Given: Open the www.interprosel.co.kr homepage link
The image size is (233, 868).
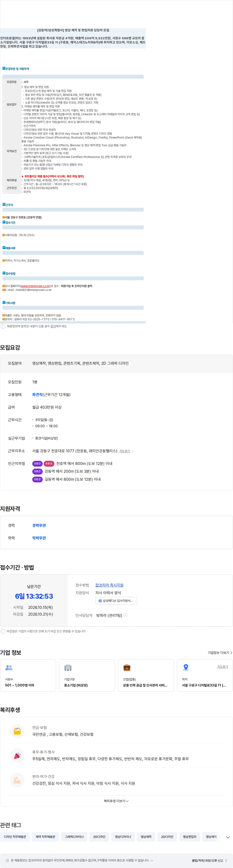Looking at the screenshot, I should click(x=35, y=286).
